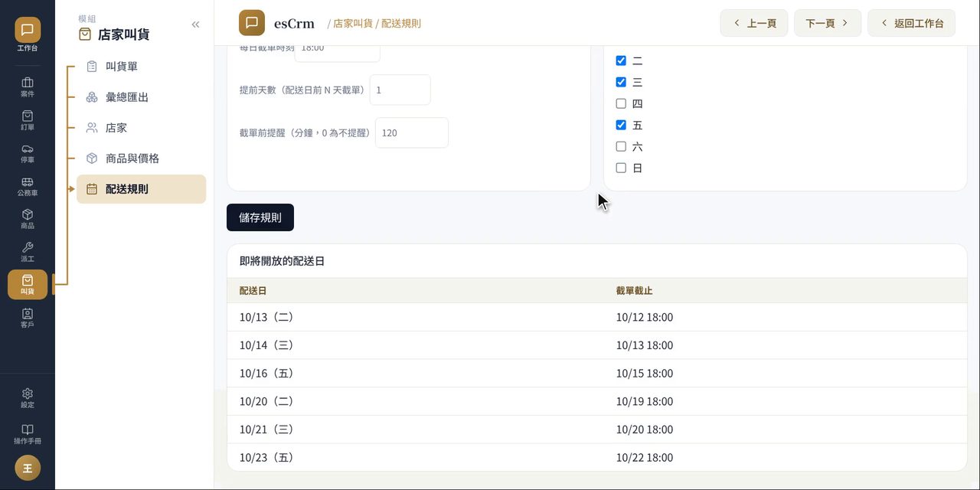Click the 10/23（五） delivery date cell
The image size is (980, 490).
266,458
